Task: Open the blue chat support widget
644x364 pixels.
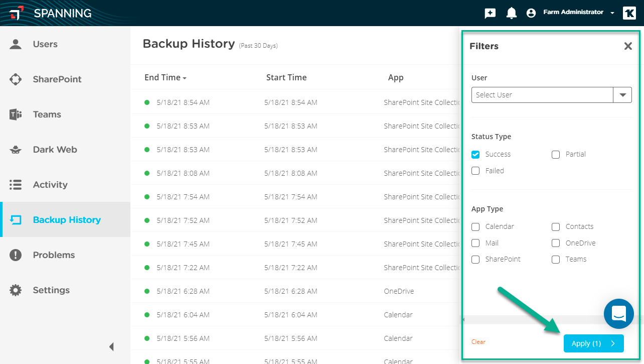Action: click(618, 314)
